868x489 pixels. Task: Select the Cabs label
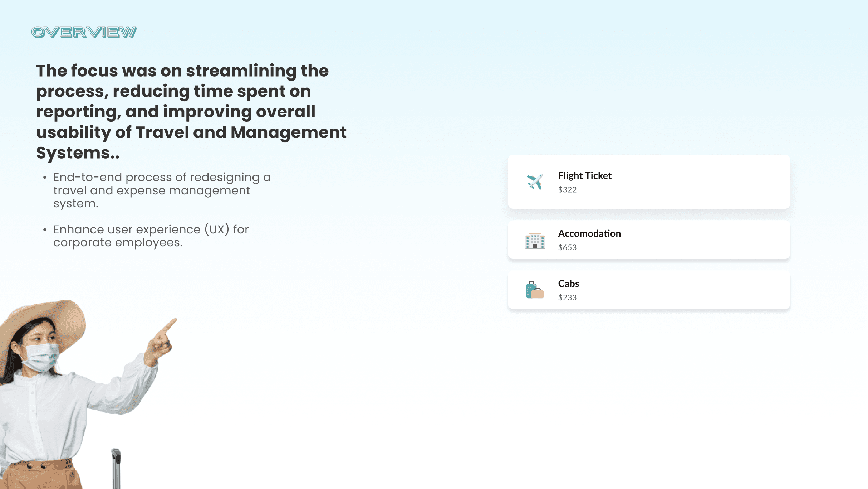point(568,284)
